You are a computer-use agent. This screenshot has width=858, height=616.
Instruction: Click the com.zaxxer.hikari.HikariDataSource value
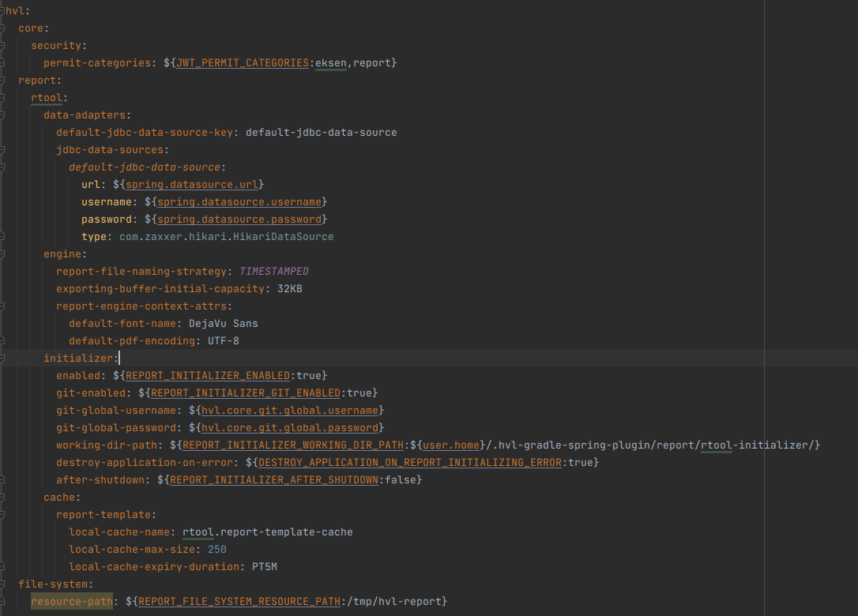pyautogui.click(x=227, y=237)
